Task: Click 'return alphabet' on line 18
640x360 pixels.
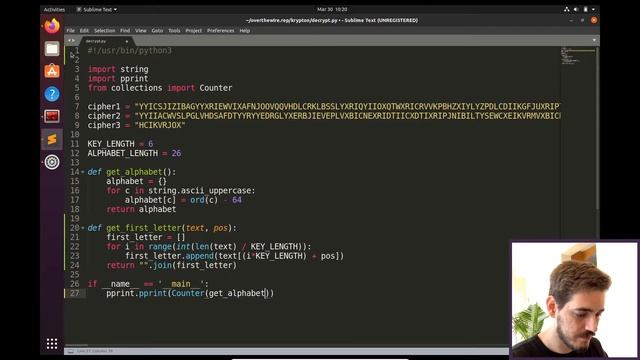Action: pos(141,209)
